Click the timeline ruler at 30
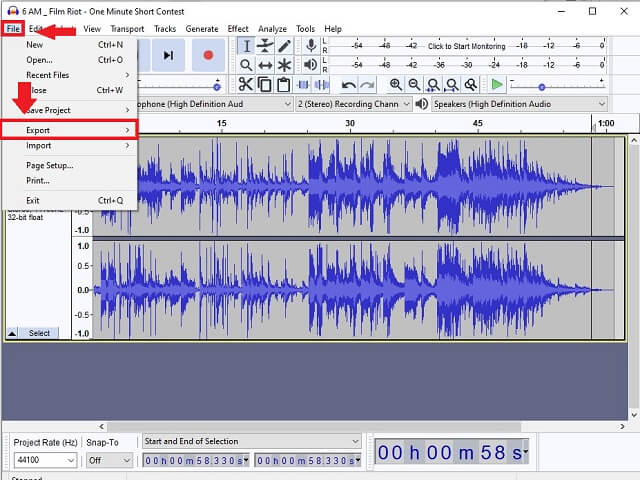The height and width of the screenshot is (480, 640). [x=350, y=124]
